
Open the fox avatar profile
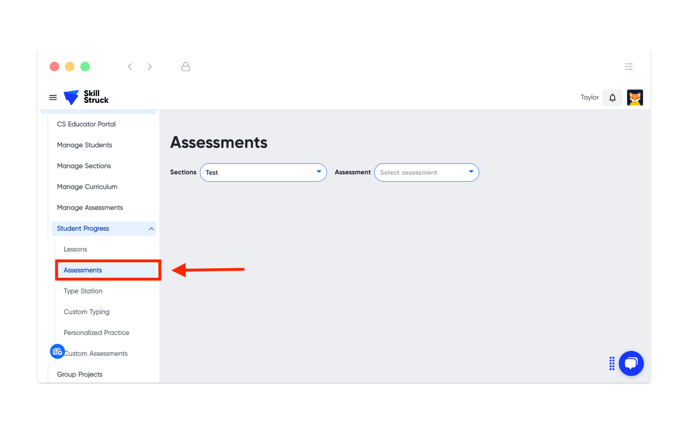pos(635,97)
